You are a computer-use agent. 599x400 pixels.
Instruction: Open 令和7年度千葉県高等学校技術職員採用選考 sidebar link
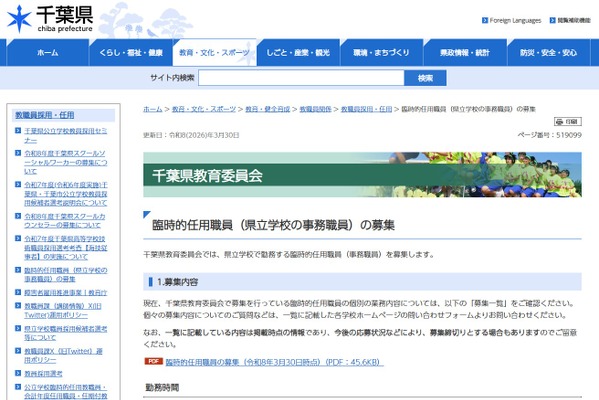(66, 248)
